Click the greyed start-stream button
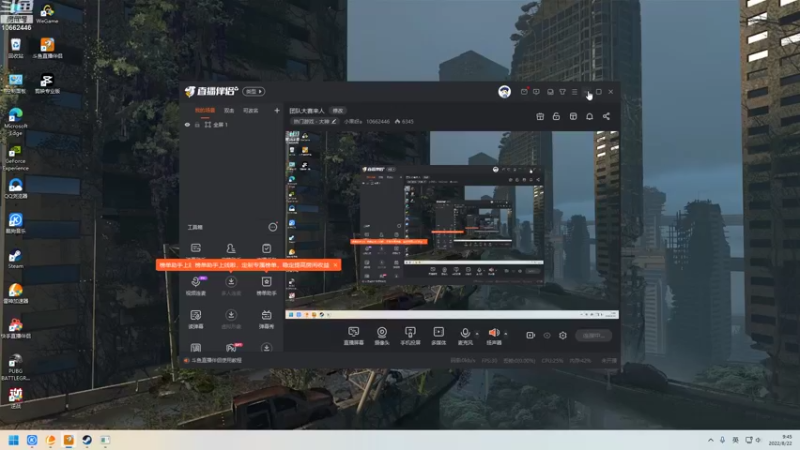This screenshot has height=450, width=800. point(593,335)
